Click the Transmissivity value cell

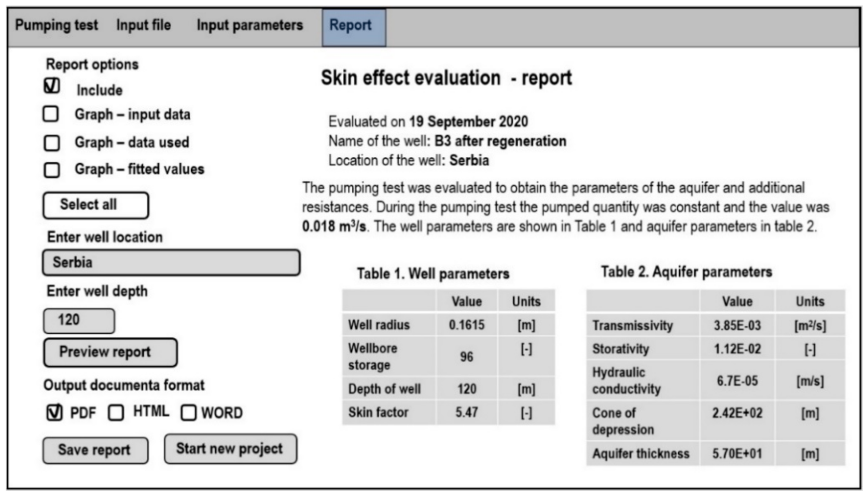pyautogui.click(x=737, y=326)
